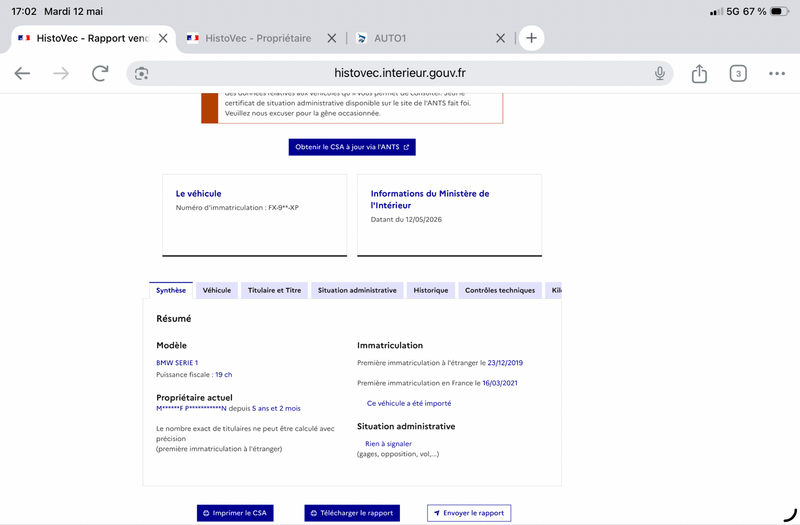
Task: Open the Véhicule tab
Action: click(x=217, y=290)
